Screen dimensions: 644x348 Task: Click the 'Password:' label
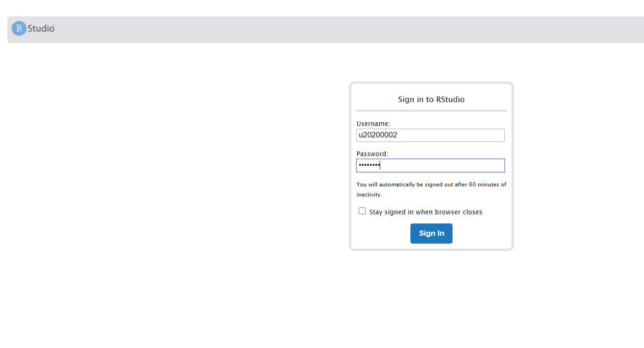372,154
